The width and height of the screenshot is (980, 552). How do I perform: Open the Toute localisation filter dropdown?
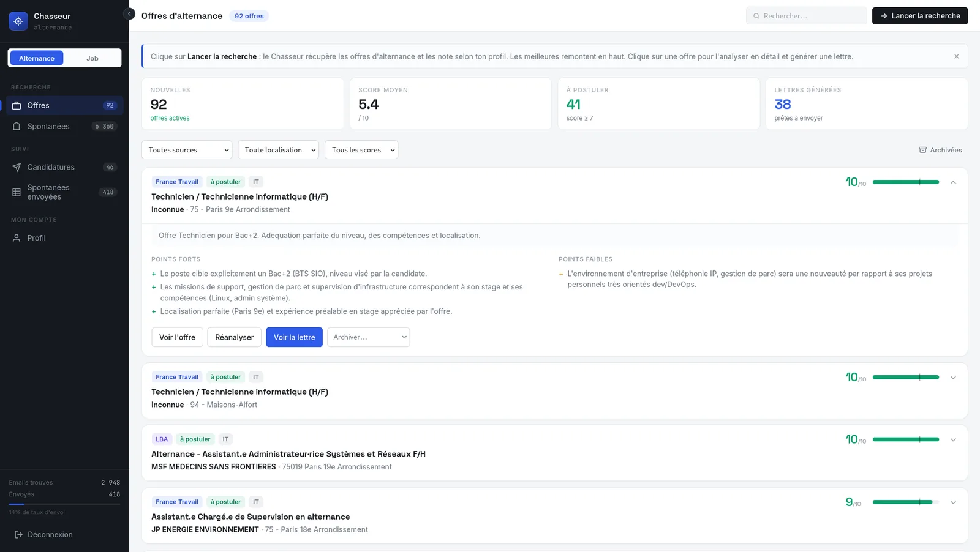(279, 150)
